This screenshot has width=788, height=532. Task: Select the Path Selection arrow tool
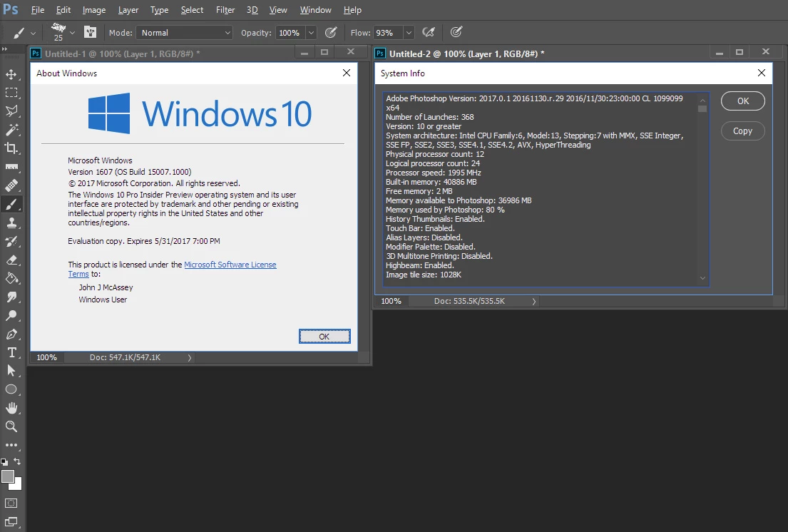tap(11, 371)
